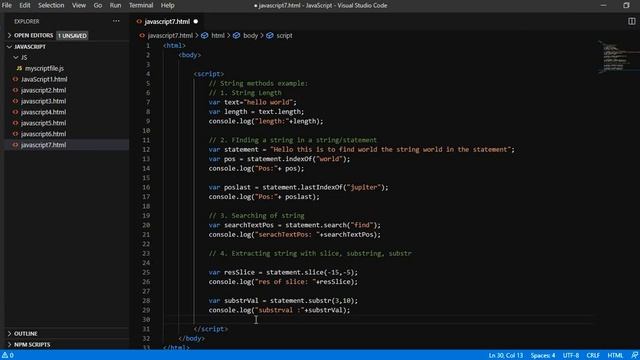Open the Edit menu

(x=24, y=5)
